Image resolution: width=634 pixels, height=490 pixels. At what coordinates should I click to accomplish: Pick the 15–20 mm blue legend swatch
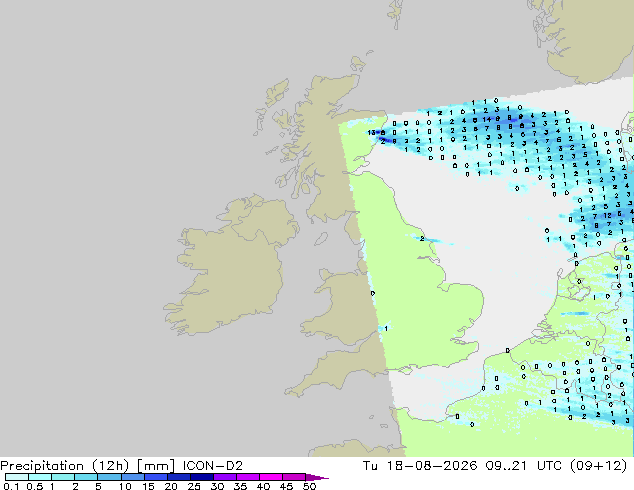click(156, 477)
